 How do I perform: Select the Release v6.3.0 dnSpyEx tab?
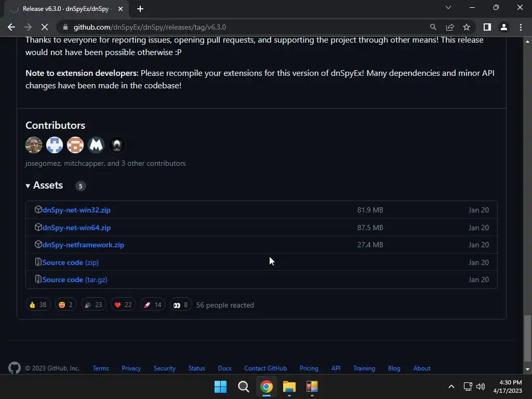tap(66, 9)
